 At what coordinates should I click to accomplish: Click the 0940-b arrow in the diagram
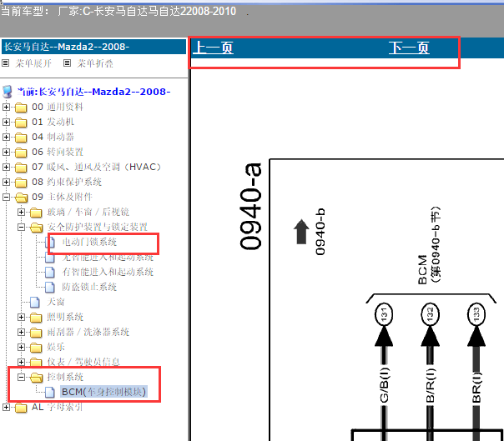tap(301, 232)
